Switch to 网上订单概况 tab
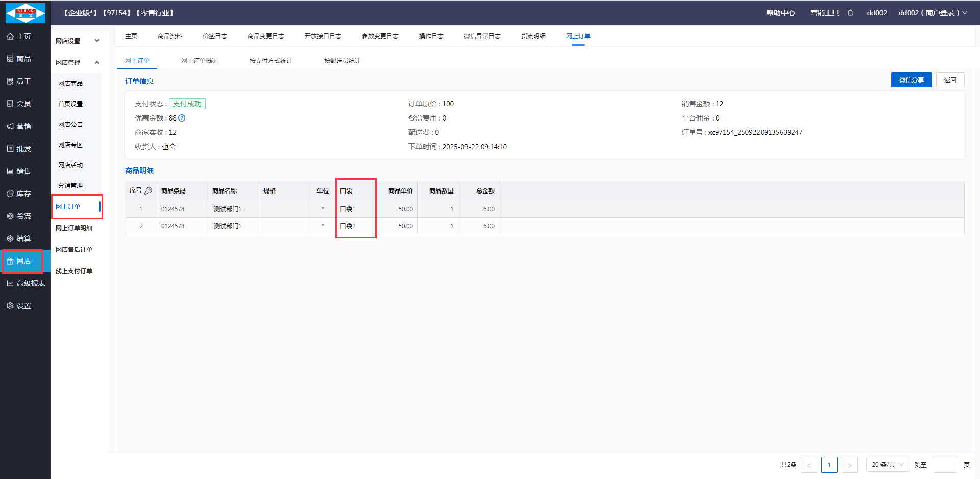The height and width of the screenshot is (479, 980). tap(199, 61)
